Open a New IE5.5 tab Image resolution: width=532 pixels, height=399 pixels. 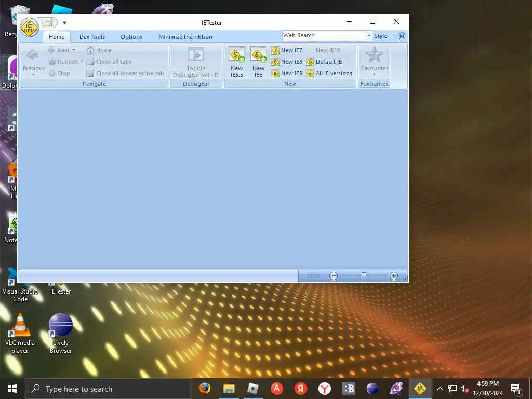237,62
